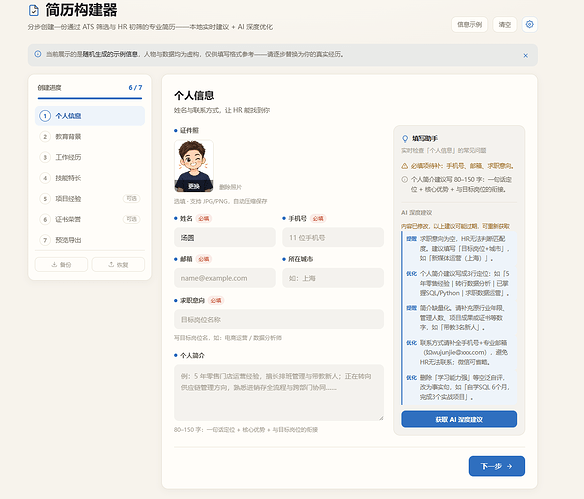Click the warning triangle for missing required fields
Viewport: 584px width, 499px height.
[404, 166]
